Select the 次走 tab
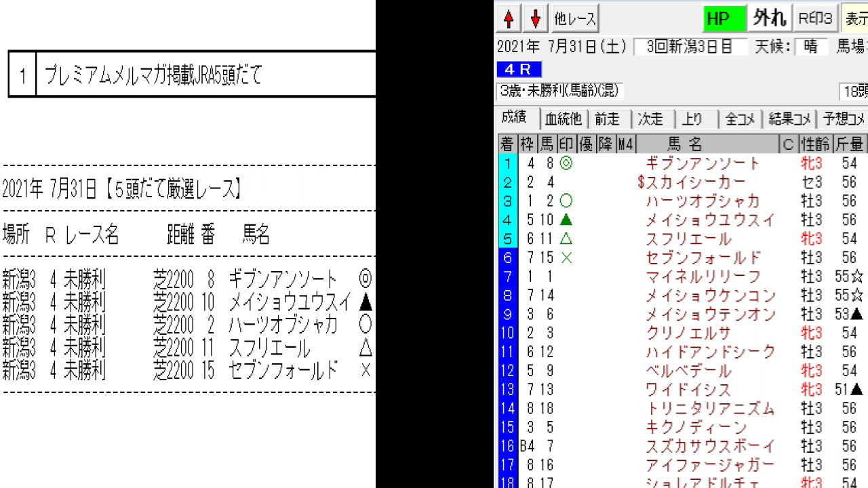 650,119
